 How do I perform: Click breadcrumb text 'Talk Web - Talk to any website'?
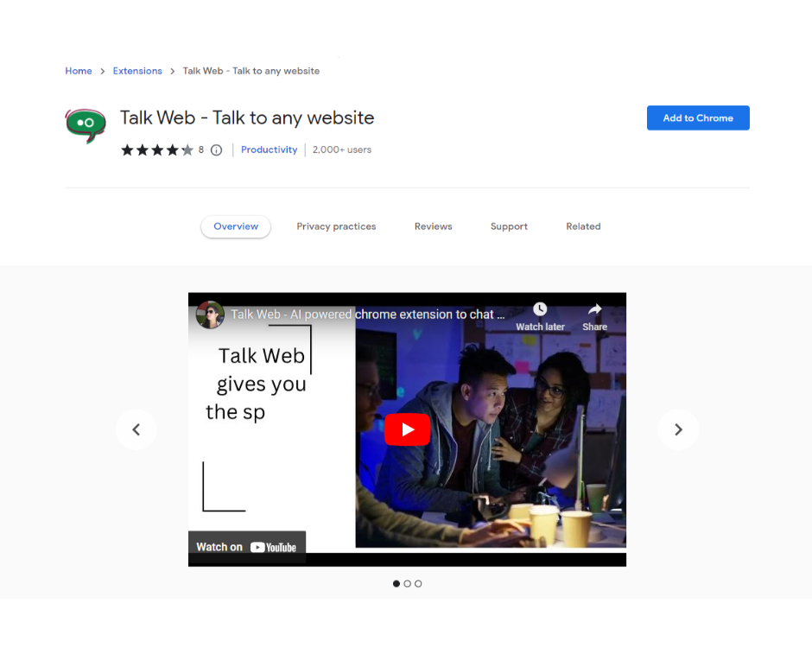(x=251, y=71)
